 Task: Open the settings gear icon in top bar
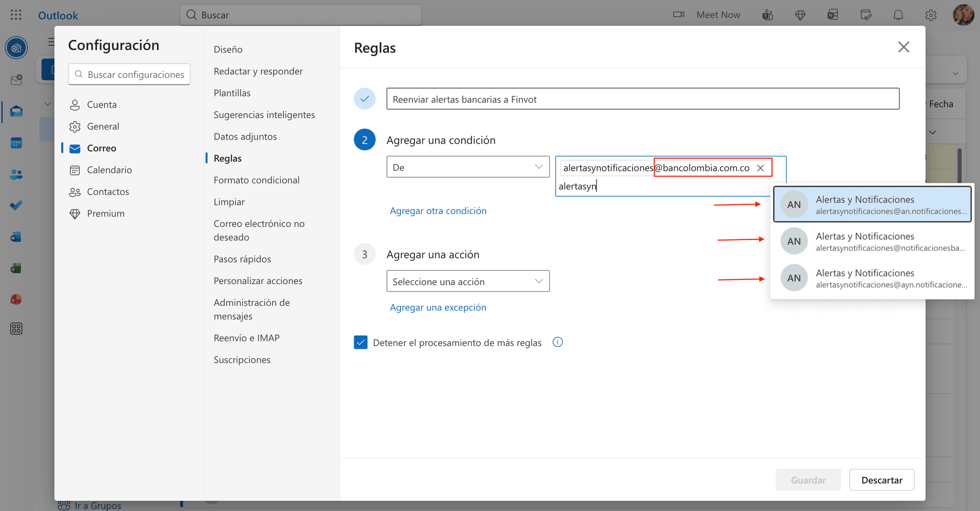click(931, 15)
